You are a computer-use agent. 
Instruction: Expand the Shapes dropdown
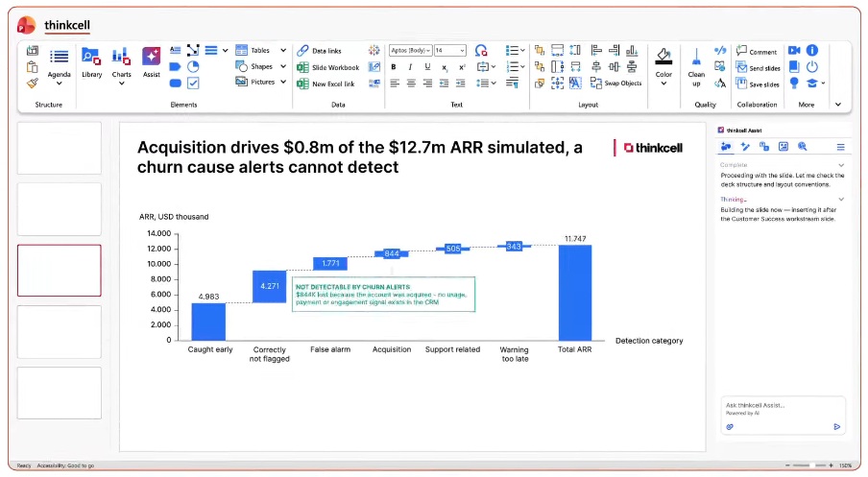point(283,67)
